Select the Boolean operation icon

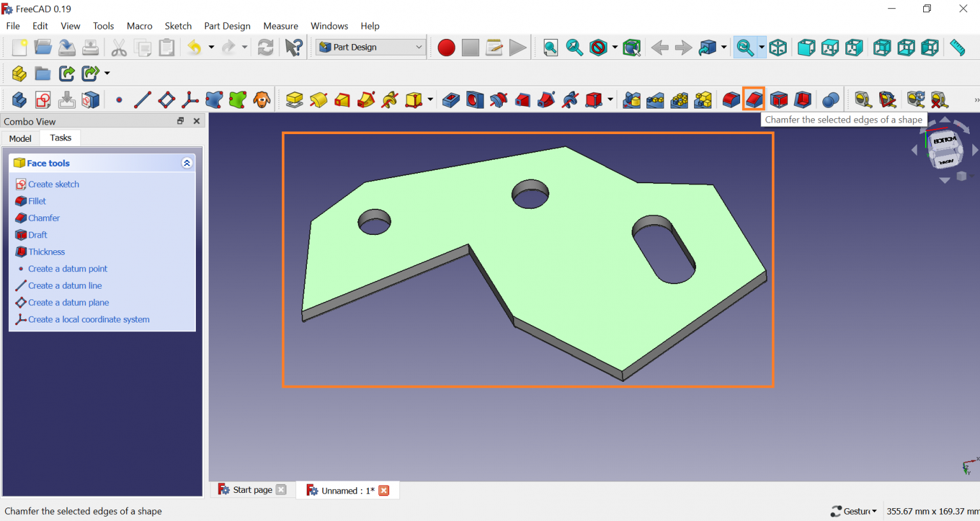click(830, 100)
